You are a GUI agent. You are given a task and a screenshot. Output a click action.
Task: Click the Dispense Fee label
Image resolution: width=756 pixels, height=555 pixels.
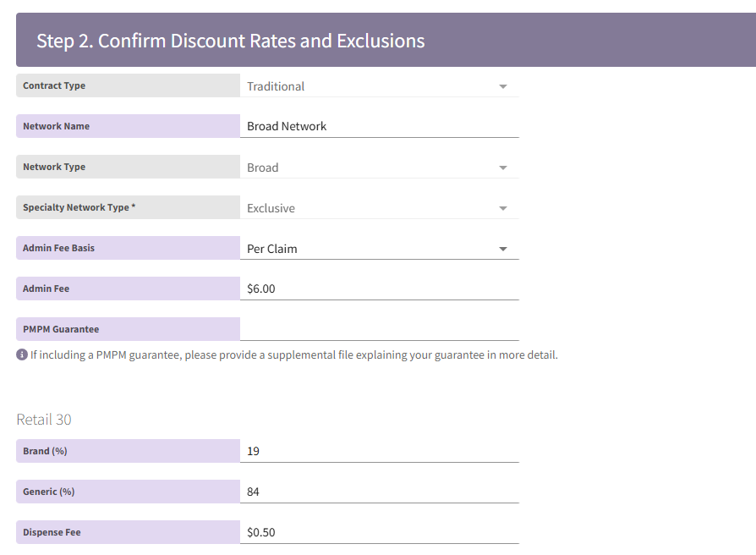point(52,532)
